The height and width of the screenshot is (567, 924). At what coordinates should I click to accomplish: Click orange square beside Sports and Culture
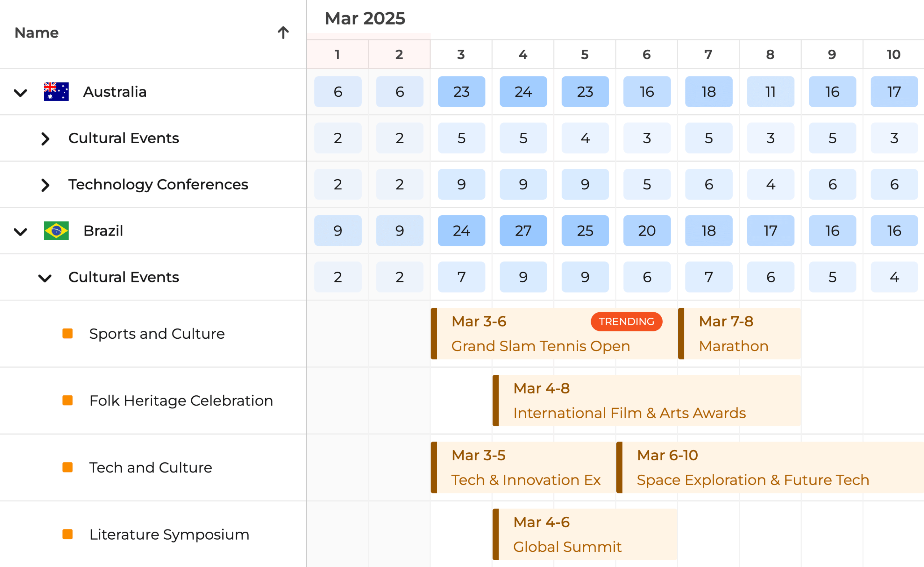(x=67, y=333)
